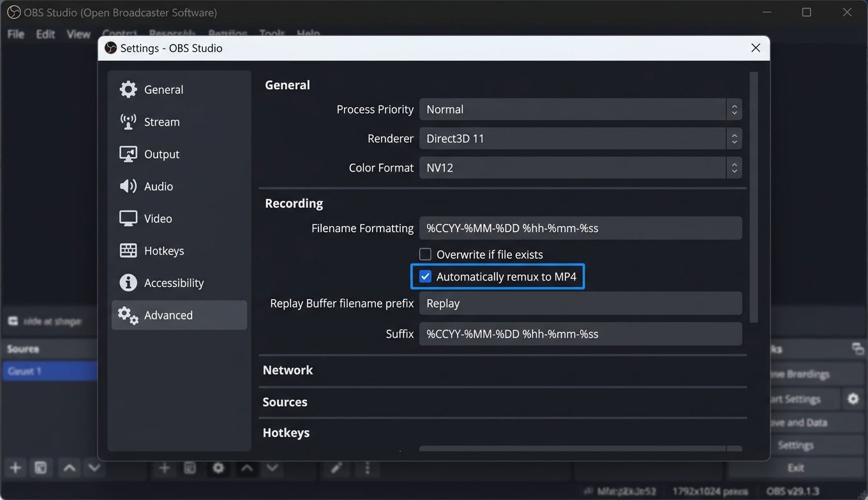Maximize the OBS Studio main window

[807, 12]
